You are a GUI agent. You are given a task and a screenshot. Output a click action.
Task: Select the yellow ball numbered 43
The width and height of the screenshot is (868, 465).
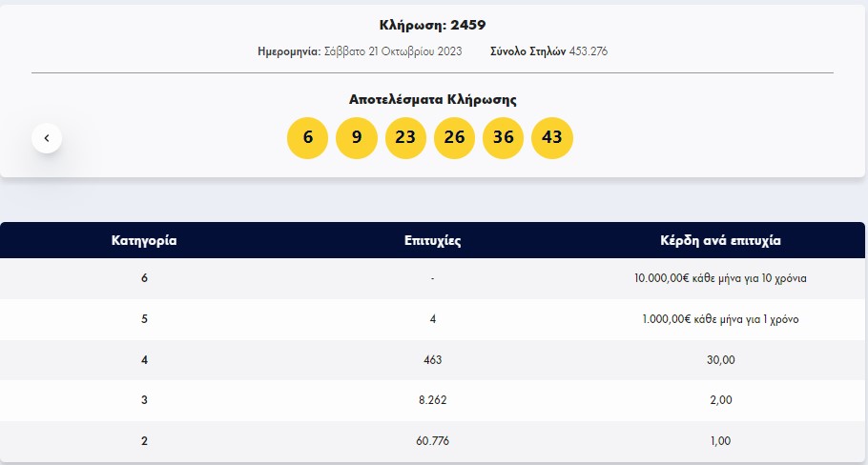pyautogui.click(x=552, y=138)
